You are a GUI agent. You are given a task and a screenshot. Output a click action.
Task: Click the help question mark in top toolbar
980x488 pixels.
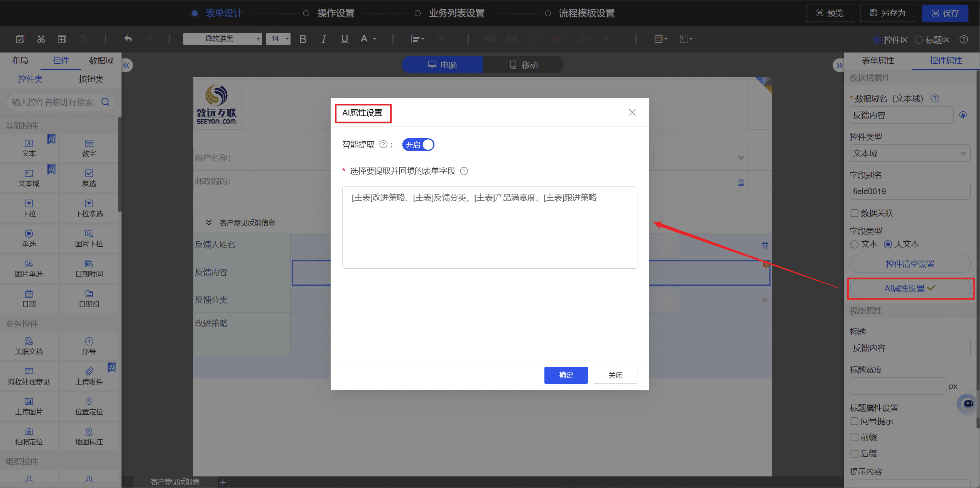tap(964, 39)
